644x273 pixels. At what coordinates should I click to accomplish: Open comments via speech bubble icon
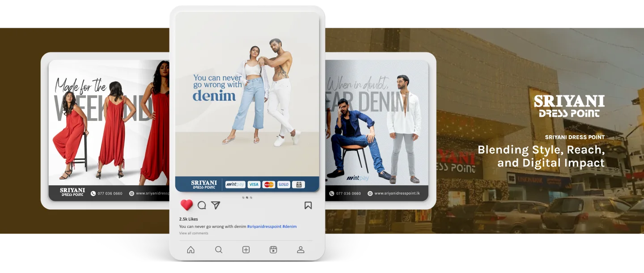point(202,205)
